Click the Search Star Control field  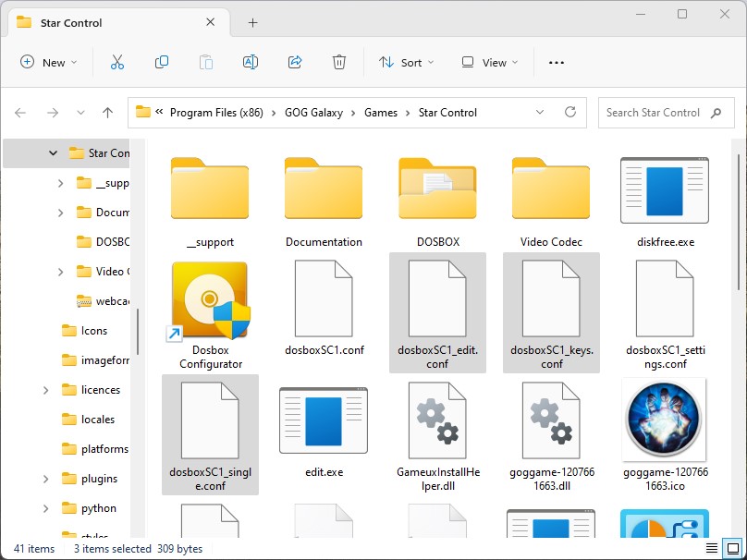click(666, 113)
